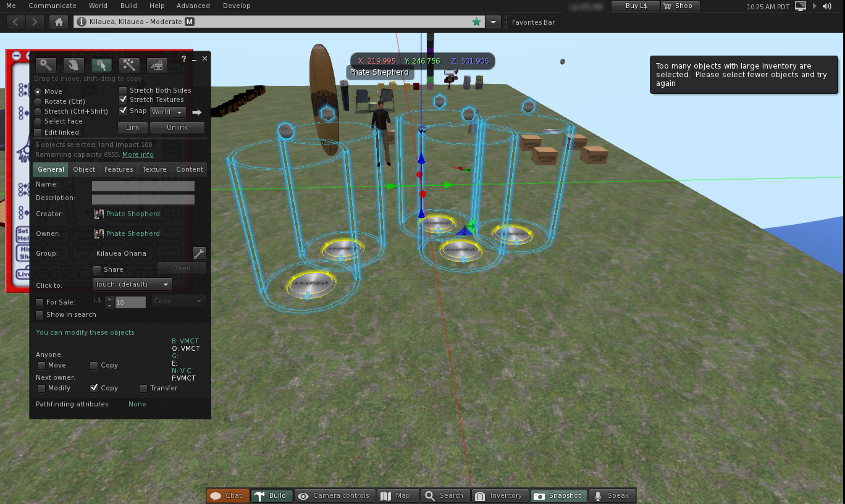The image size is (845, 504).
Task: Click the Unlink button
Action: click(177, 127)
